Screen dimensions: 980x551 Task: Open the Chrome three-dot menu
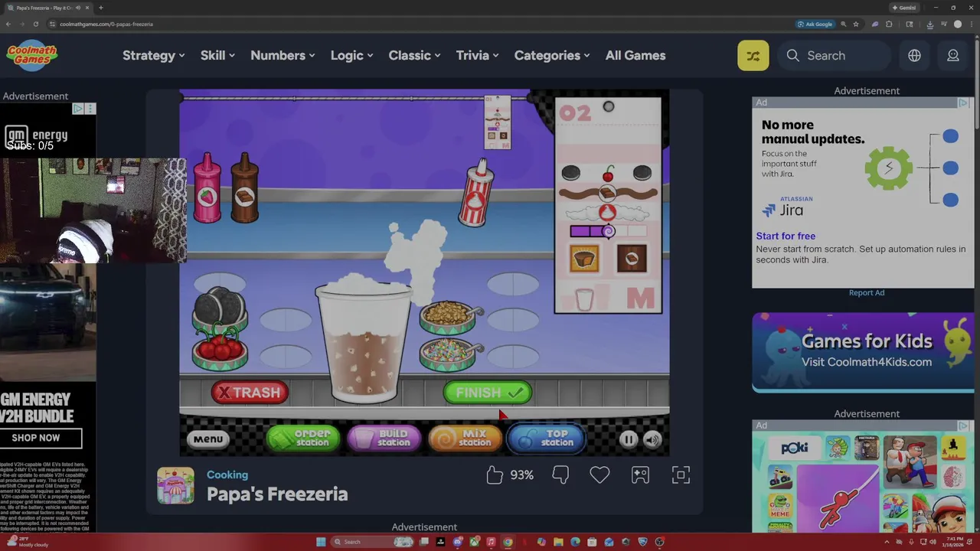[972, 24]
